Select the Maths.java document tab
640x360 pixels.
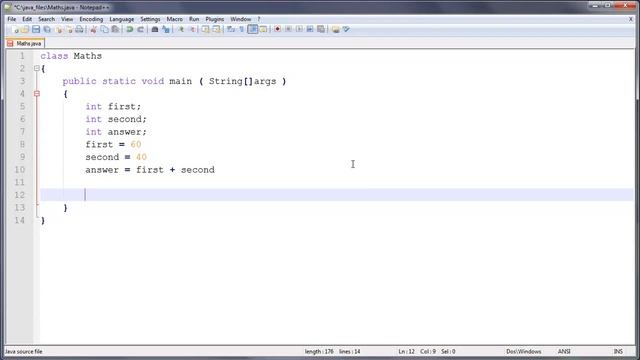click(25, 43)
